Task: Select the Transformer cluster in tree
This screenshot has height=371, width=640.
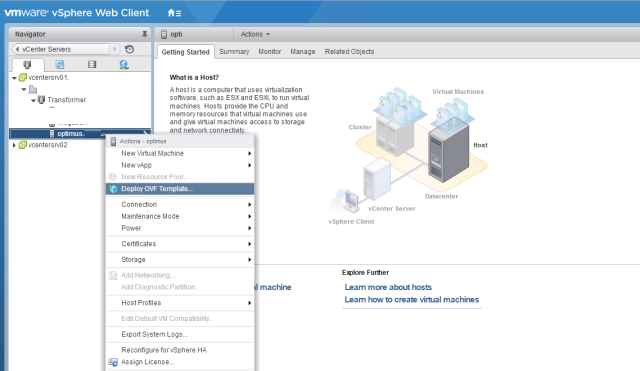Action: pyautogui.click(x=67, y=100)
